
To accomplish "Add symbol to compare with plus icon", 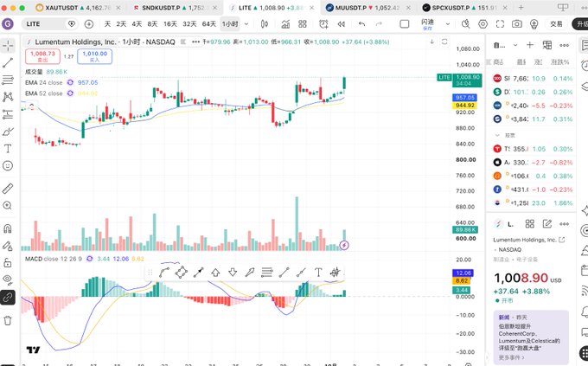I will (x=89, y=24).
